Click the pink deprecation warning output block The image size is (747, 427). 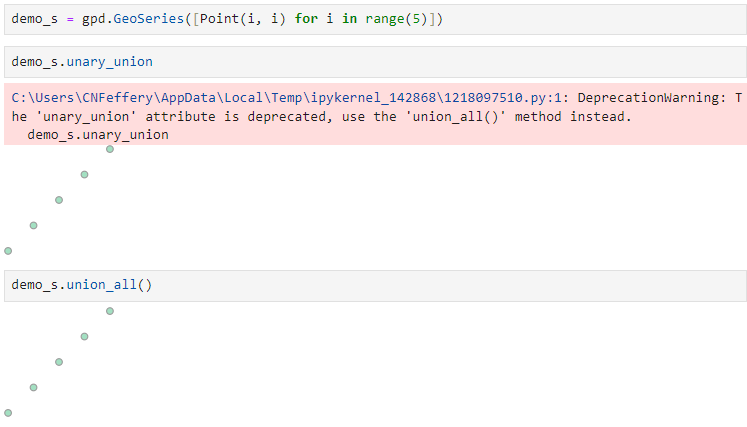coord(375,116)
